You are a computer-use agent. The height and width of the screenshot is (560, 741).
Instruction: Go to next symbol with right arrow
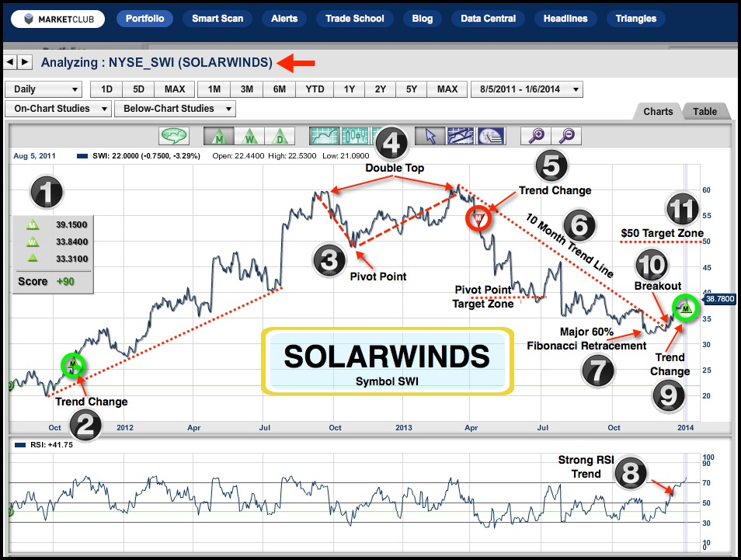point(25,62)
